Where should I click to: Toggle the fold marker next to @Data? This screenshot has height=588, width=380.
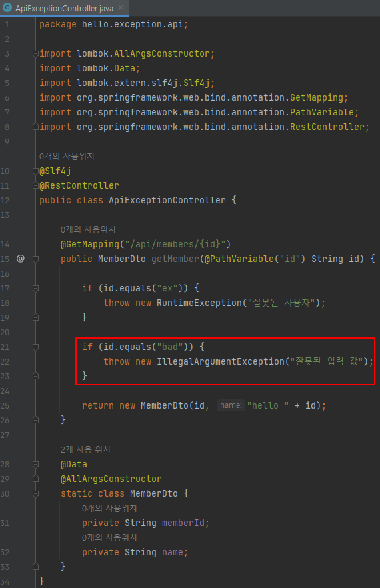tap(35, 464)
